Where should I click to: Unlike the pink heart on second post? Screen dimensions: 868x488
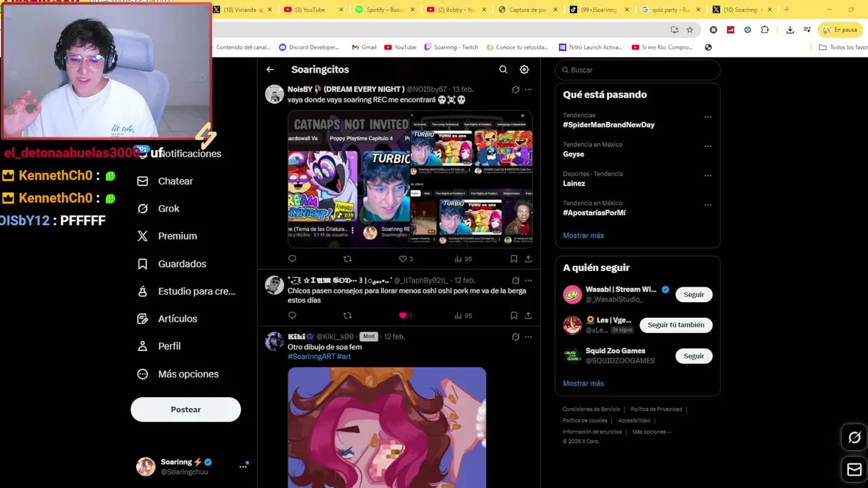click(x=403, y=315)
